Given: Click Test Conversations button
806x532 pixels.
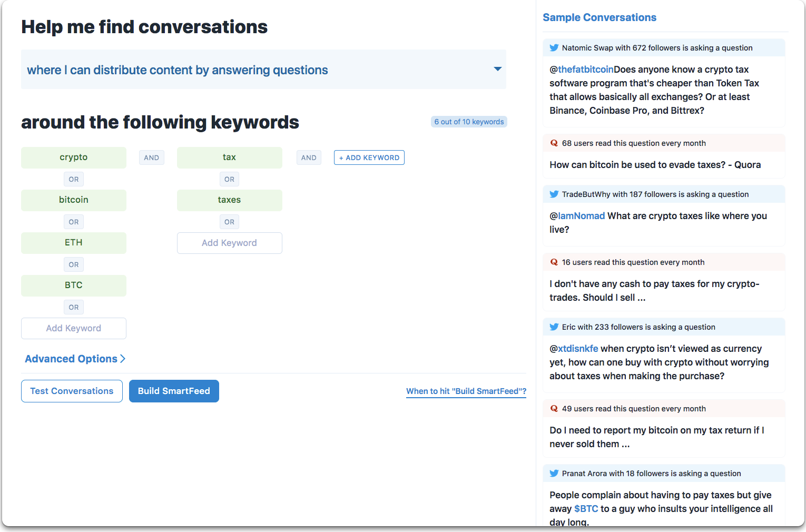Looking at the screenshot, I should [x=72, y=391].
